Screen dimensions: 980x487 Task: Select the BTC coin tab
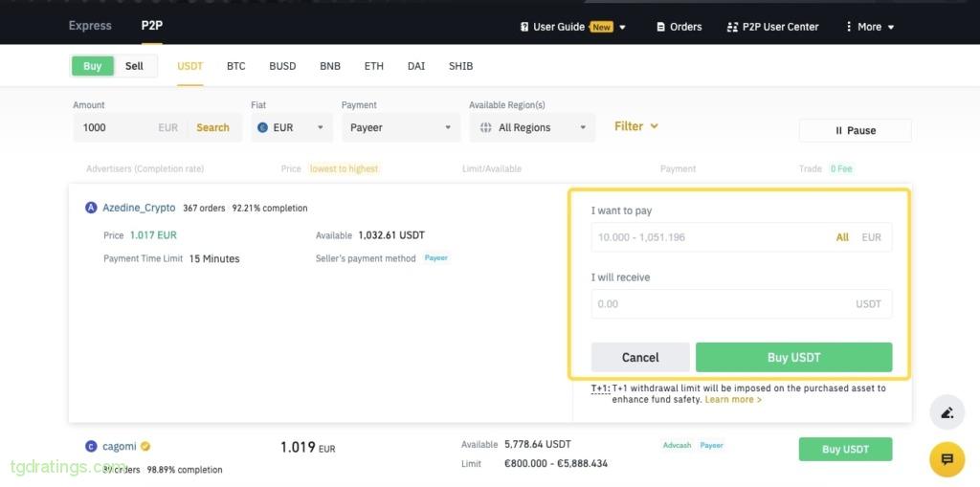tap(236, 66)
